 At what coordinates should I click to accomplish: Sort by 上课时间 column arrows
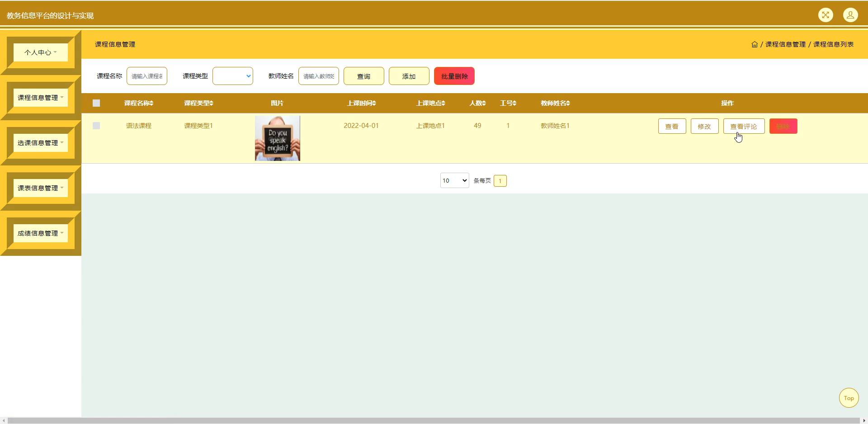click(x=374, y=104)
